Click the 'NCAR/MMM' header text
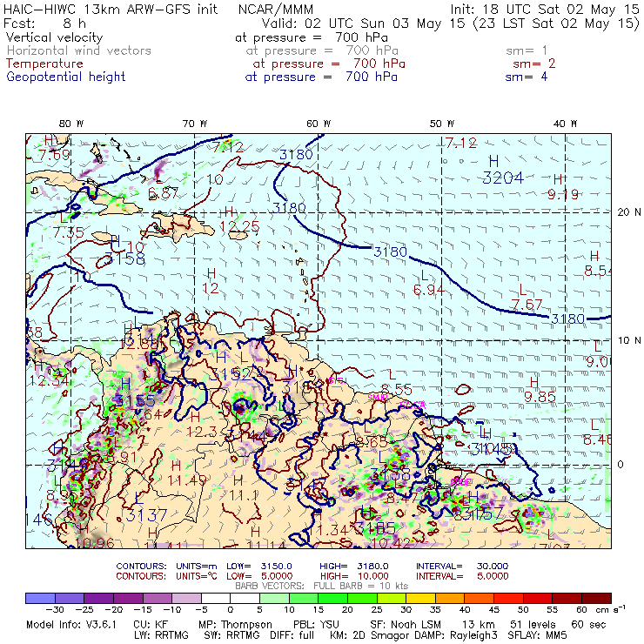The height and width of the screenshot is (644, 644). coord(276,9)
